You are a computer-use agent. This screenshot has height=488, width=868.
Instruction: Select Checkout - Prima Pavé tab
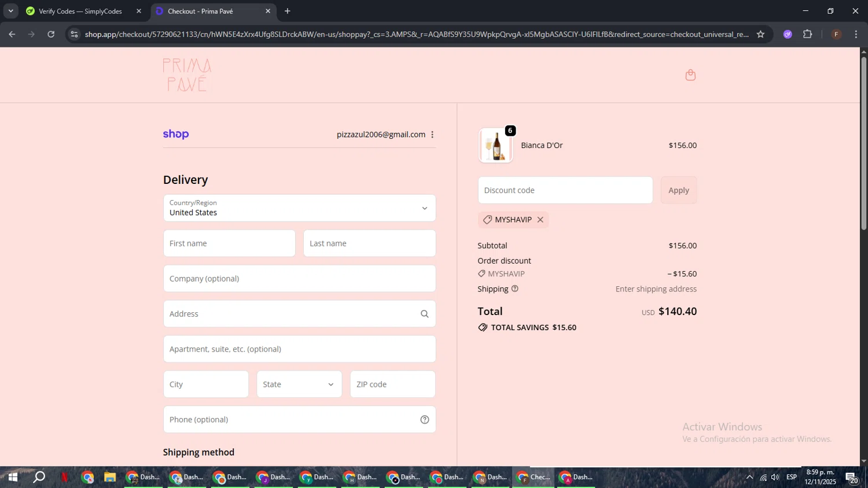200,11
